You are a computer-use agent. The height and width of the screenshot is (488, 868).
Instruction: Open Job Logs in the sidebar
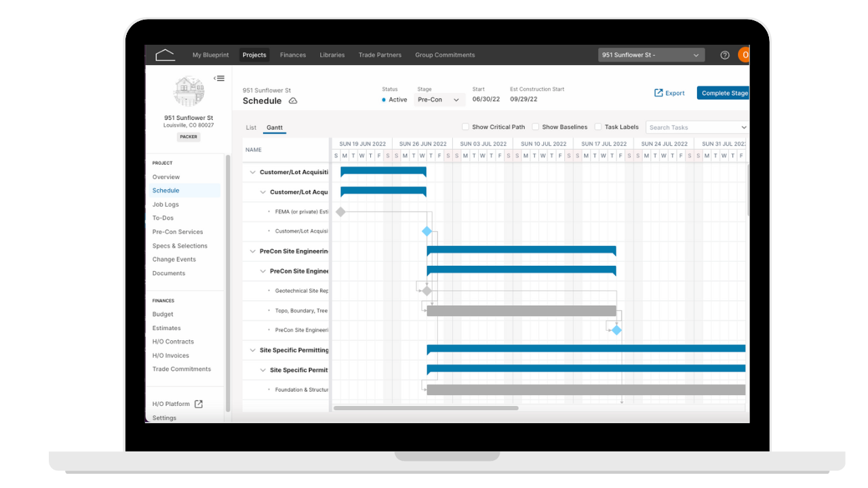[x=165, y=205]
